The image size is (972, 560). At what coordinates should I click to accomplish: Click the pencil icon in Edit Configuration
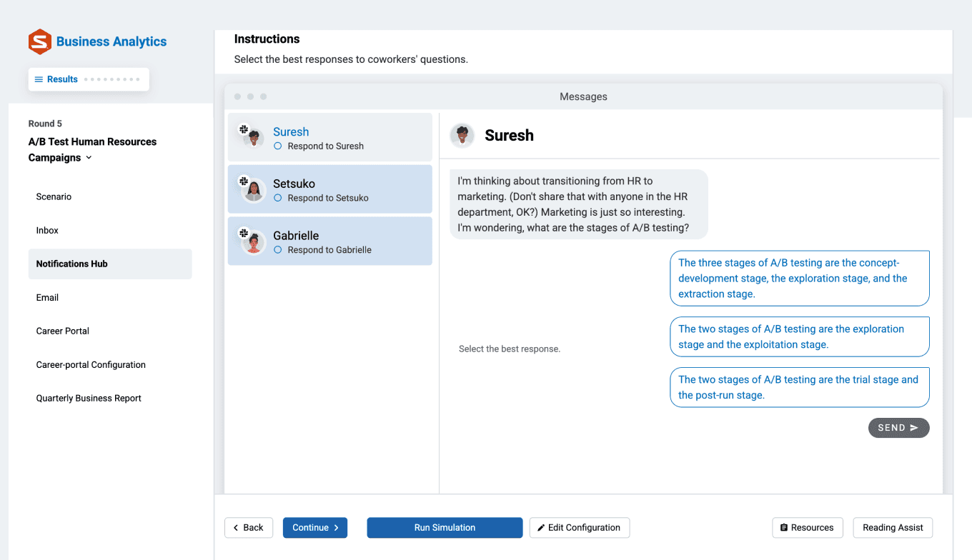click(x=541, y=528)
